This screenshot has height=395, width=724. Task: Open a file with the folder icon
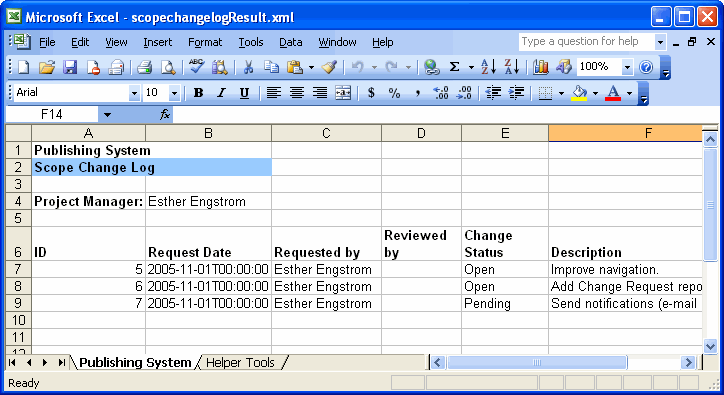pyautogui.click(x=46, y=67)
